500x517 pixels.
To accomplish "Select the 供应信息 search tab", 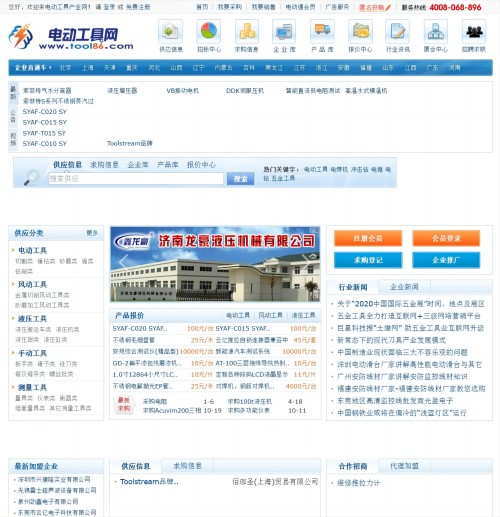I will [67, 164].
